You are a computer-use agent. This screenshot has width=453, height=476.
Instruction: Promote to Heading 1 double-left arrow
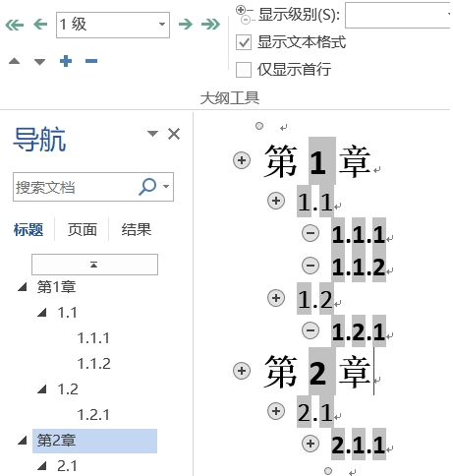pyautogui.click(x=15, y=25)
